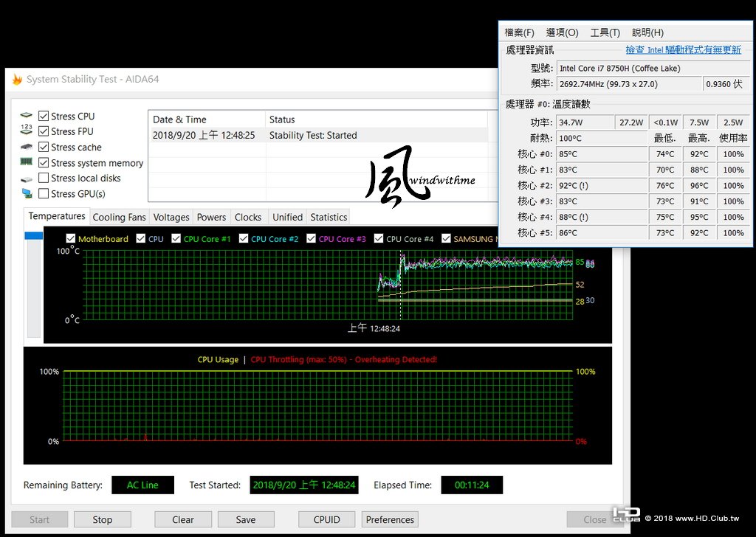The width and height of the screenshot is (756, 537).
Task: Click the Clear button
Action: 183,519
